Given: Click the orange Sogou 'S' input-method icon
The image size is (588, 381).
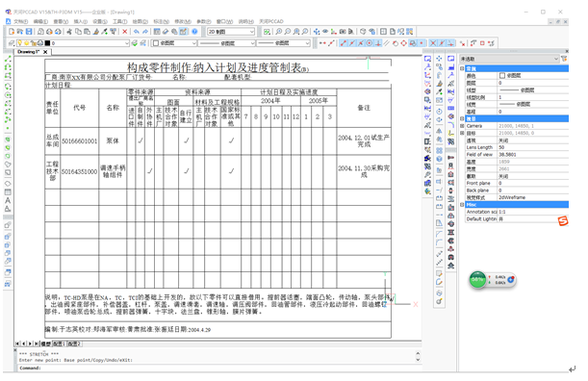Looking at the screenshot, I should coord(563,221).
